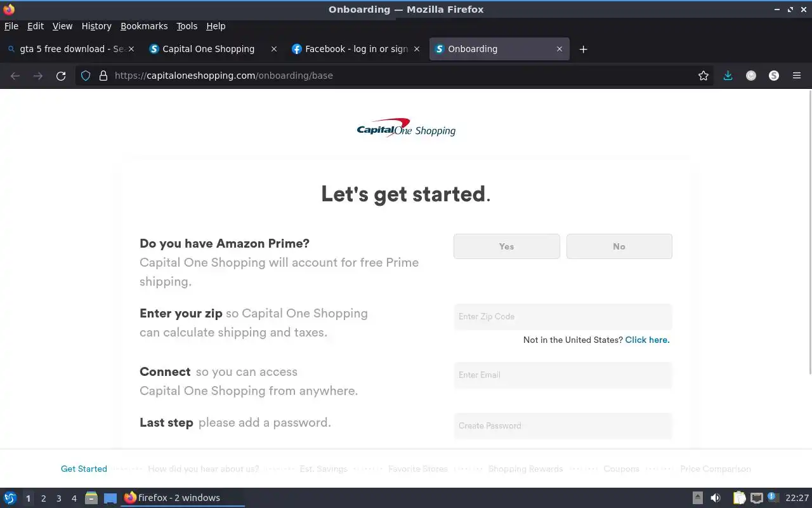812x508 pixels.
Task: Open file manager from taskbar
Action: click(91, 498)
